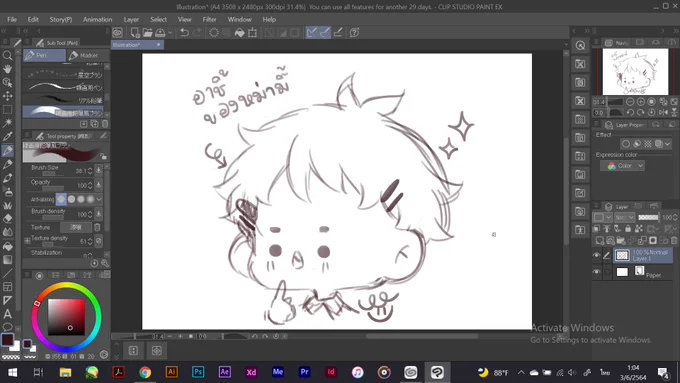Open layer effect options dropdown arrow

coord(667,144)
